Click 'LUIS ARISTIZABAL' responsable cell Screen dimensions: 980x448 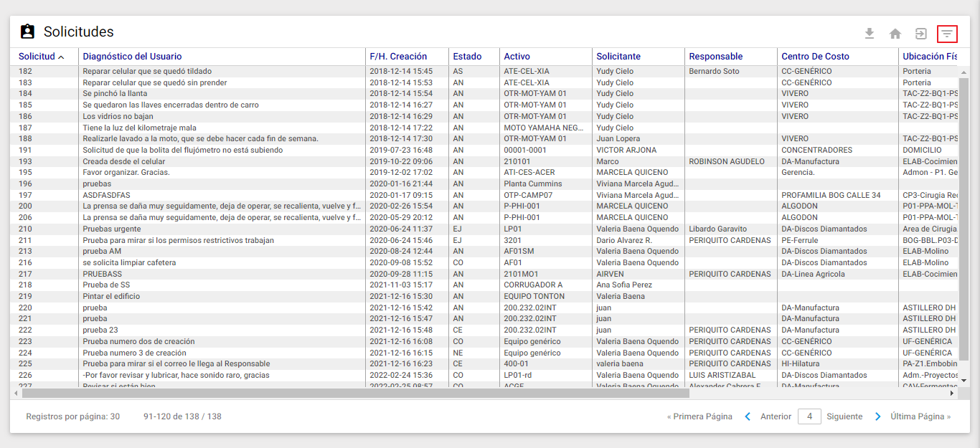722,375
